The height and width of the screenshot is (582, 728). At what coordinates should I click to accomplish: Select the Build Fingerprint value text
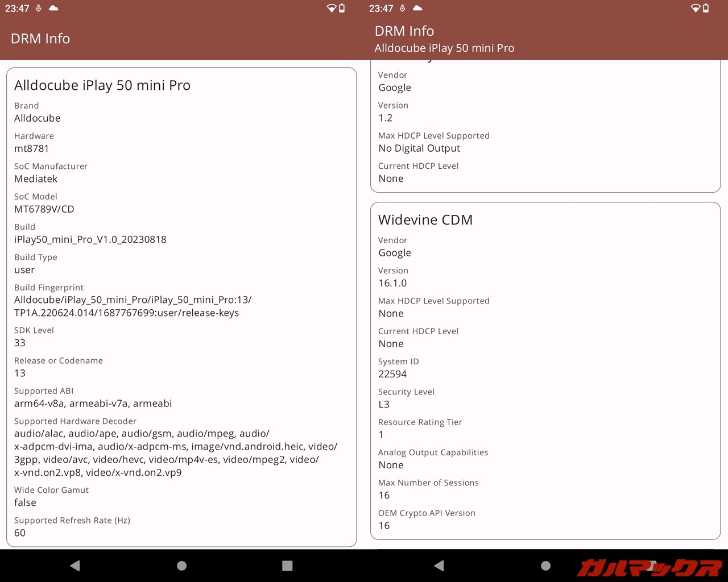(133, 306)
